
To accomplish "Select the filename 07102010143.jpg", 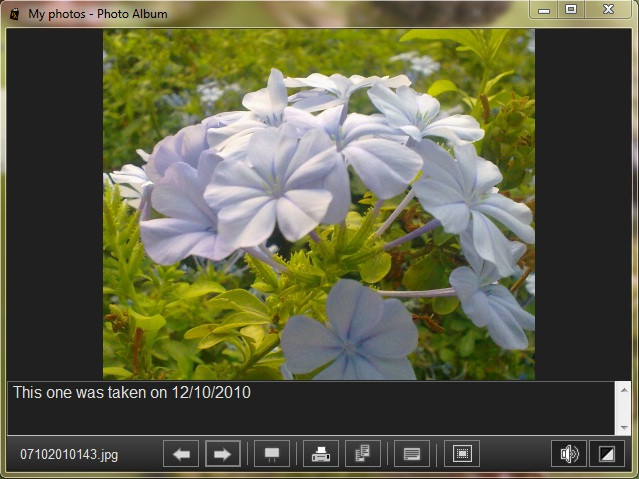I will [x=69, y=454].
